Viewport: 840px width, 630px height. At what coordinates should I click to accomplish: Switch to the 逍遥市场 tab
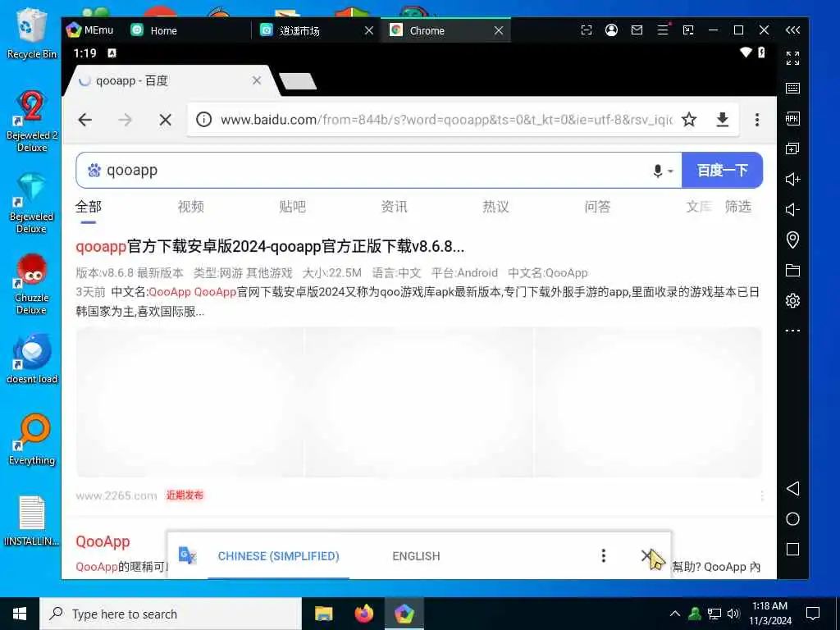pyautogui.click(x=300, y=30)
